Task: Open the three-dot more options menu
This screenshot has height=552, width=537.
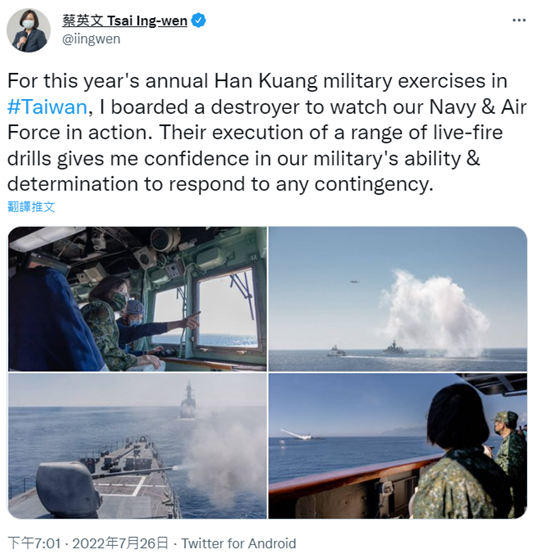Action: (519, 20)
